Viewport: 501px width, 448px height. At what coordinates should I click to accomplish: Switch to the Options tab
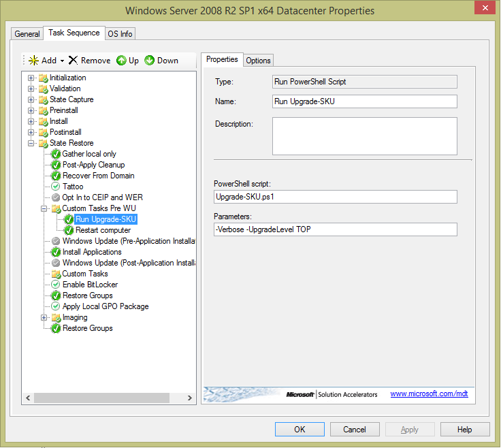(x=258, y=60)
